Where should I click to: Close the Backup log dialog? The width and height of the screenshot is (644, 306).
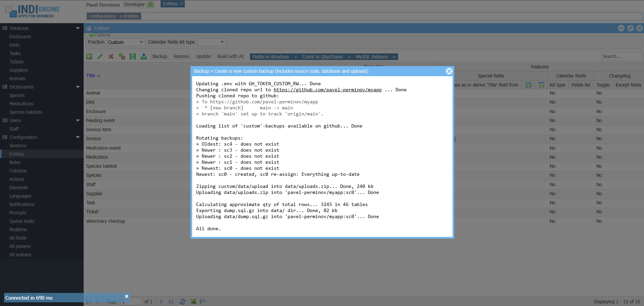tap(449, 71)
